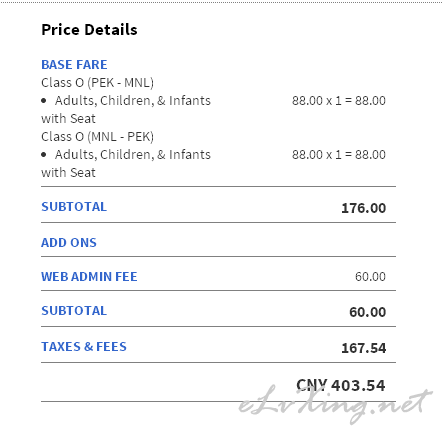Click the first 88.00 x 1 = 88.00 amount
This screenshot has height=437, width=443.
(339, 101)
